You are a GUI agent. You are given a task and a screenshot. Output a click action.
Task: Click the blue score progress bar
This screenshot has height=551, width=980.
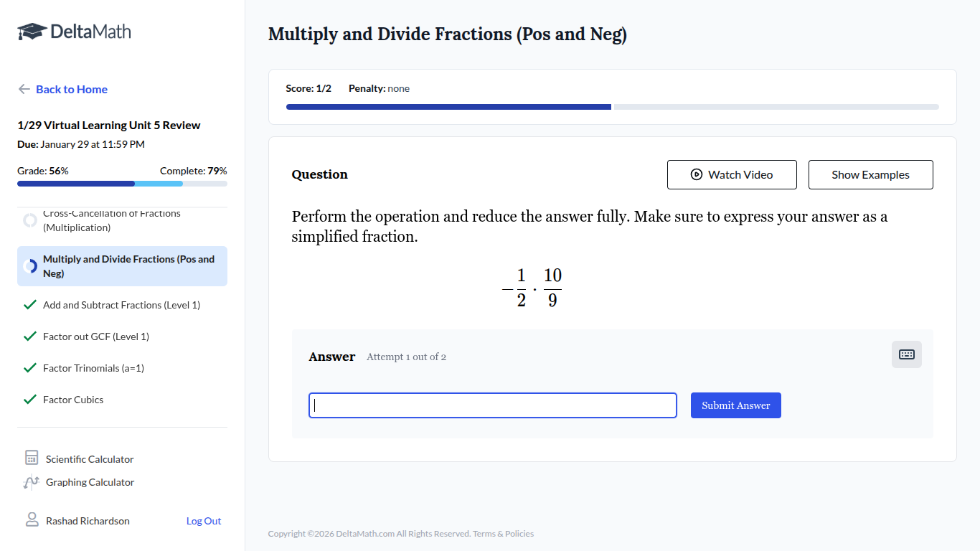448,106
